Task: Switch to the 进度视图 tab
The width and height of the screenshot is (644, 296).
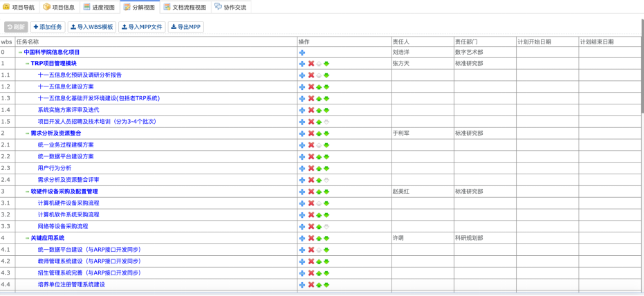Action: pos(99,7)
